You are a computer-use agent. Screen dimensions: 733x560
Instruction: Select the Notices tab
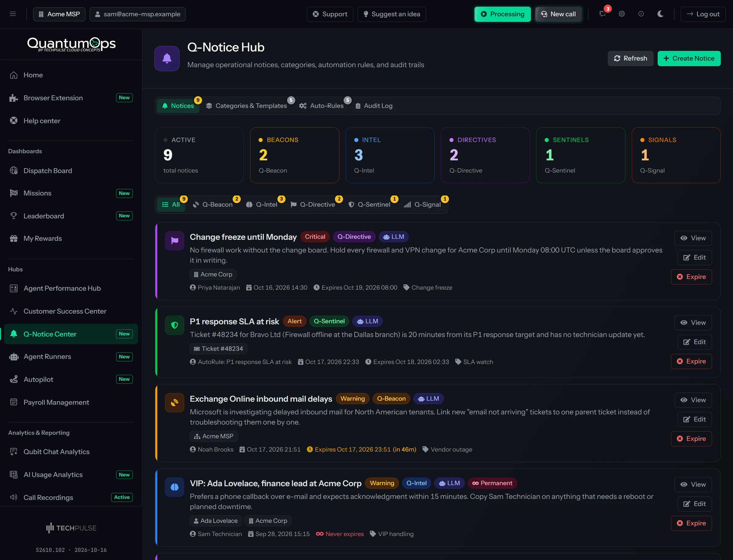coord(178,106)
